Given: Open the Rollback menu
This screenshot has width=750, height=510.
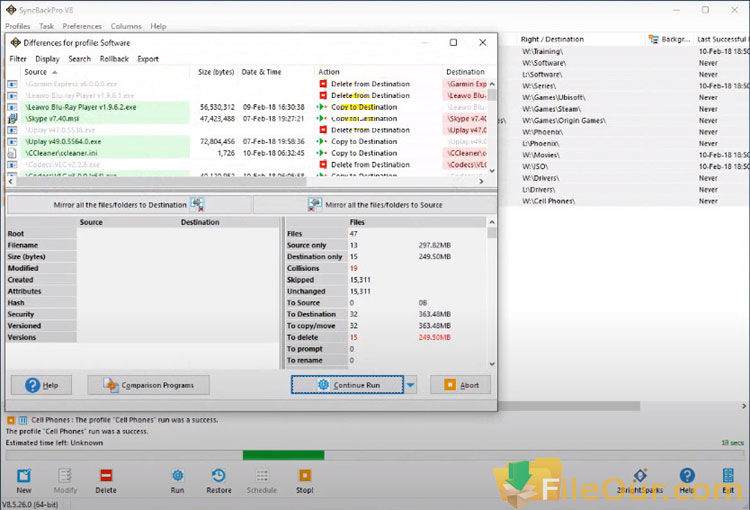Looking at the screenshot, I should pyautogui.click(x=114, y=59).
